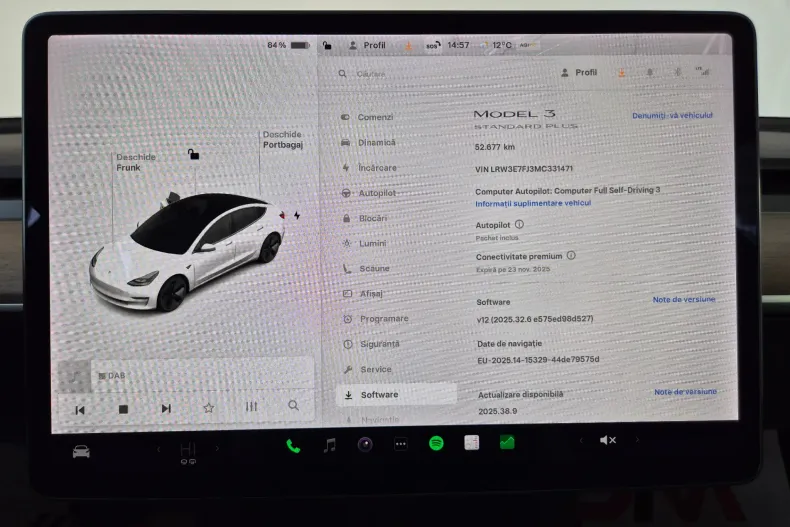This screenshot has width=790, height=527.
Task: Tap lock icon above the car
Action: (x=193, y=154)
